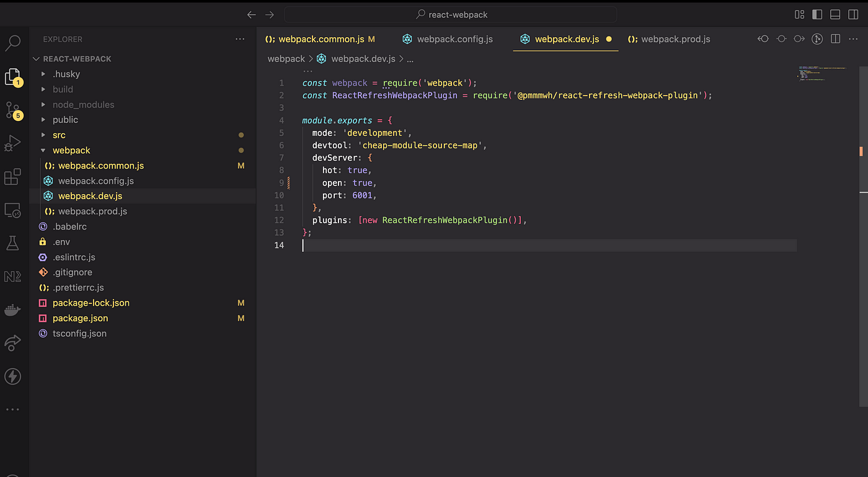
Task: Split the editor to the right
Action: [x=835, y=39]
